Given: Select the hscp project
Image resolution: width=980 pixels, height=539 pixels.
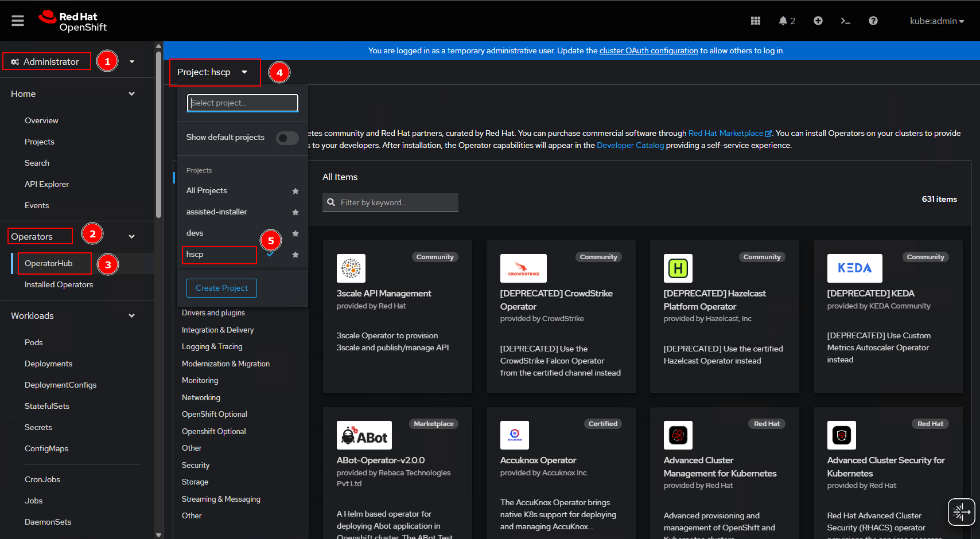Looking at the screenshot, I should tap(195, 255).
